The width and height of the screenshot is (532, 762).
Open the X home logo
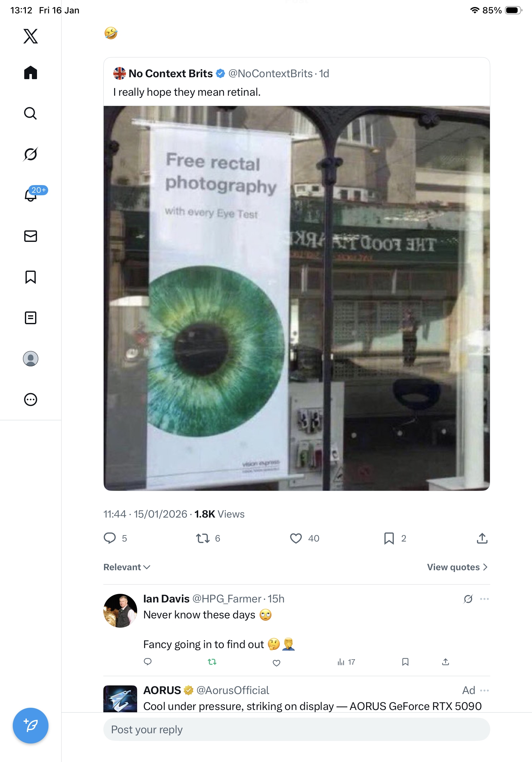31,36
